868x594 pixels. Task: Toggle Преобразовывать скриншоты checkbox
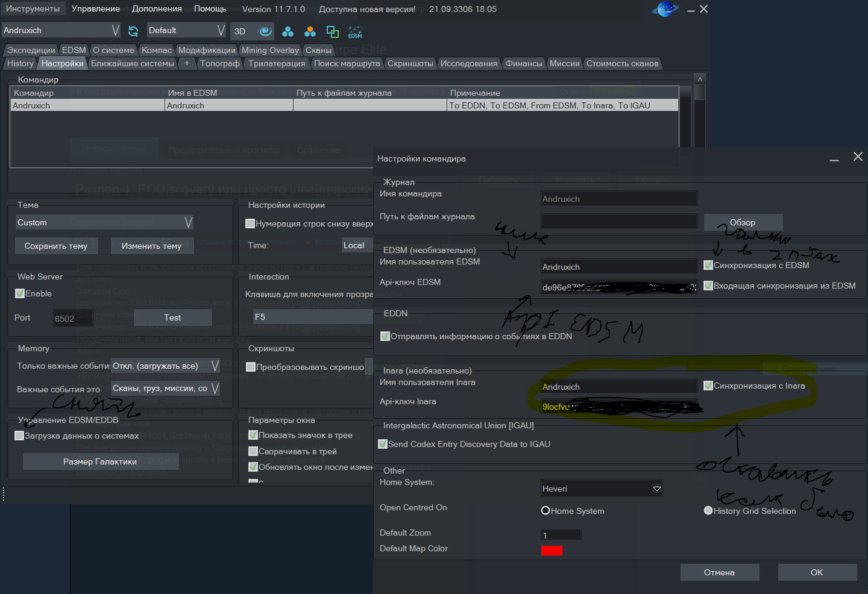tap(251, 367)
